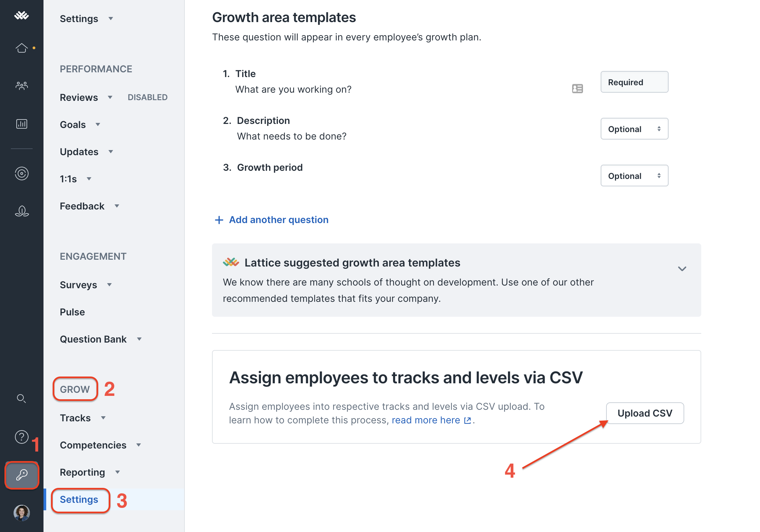Open the Home icon in sidebar
Screen dimensions: 760x532
(x=21, y=48)
